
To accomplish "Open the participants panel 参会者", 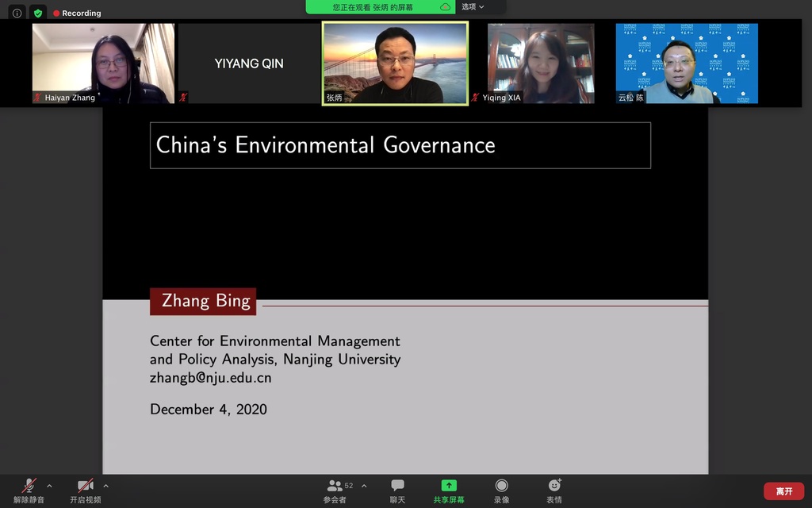I will pyautogui.click(x=335, y=491).
